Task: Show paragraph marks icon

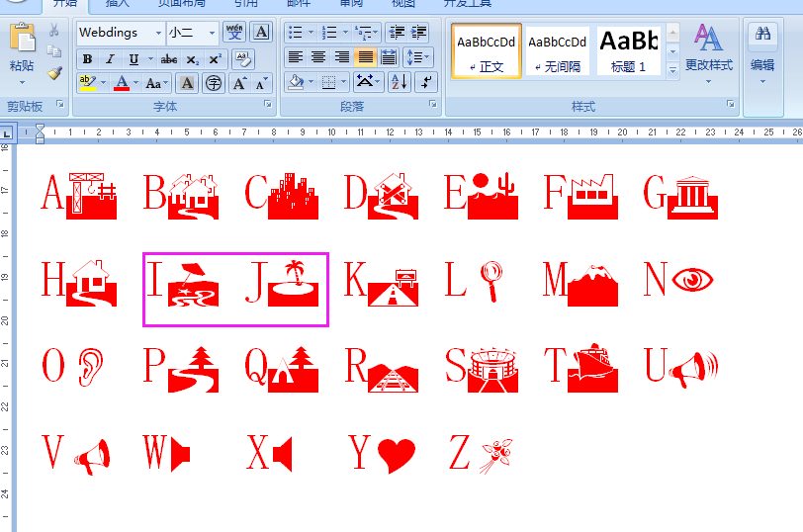Action: point(426,82)
